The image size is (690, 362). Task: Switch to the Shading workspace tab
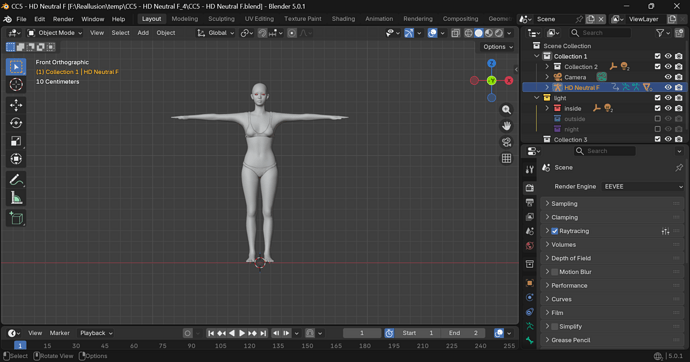[343, 19]
